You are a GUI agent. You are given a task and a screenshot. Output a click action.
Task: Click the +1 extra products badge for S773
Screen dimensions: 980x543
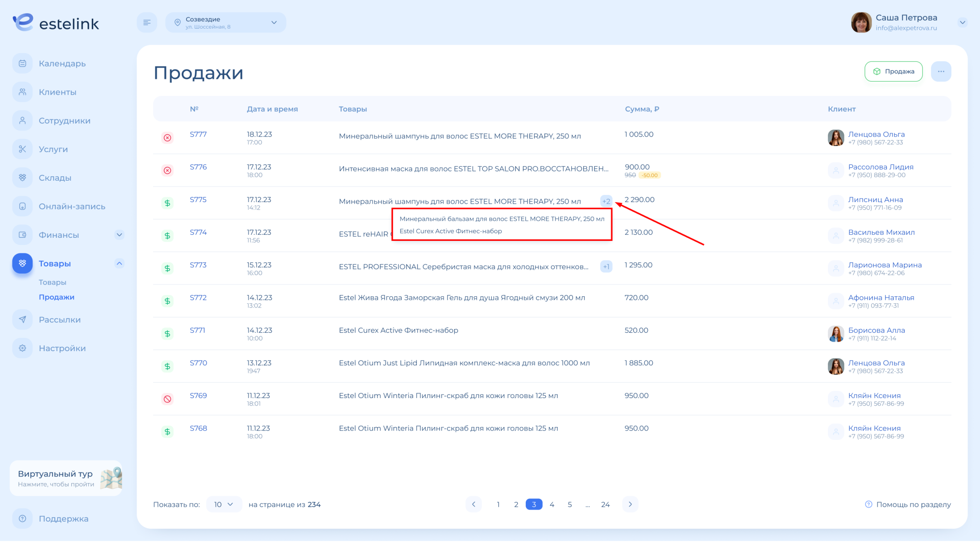tap(606, 267)
